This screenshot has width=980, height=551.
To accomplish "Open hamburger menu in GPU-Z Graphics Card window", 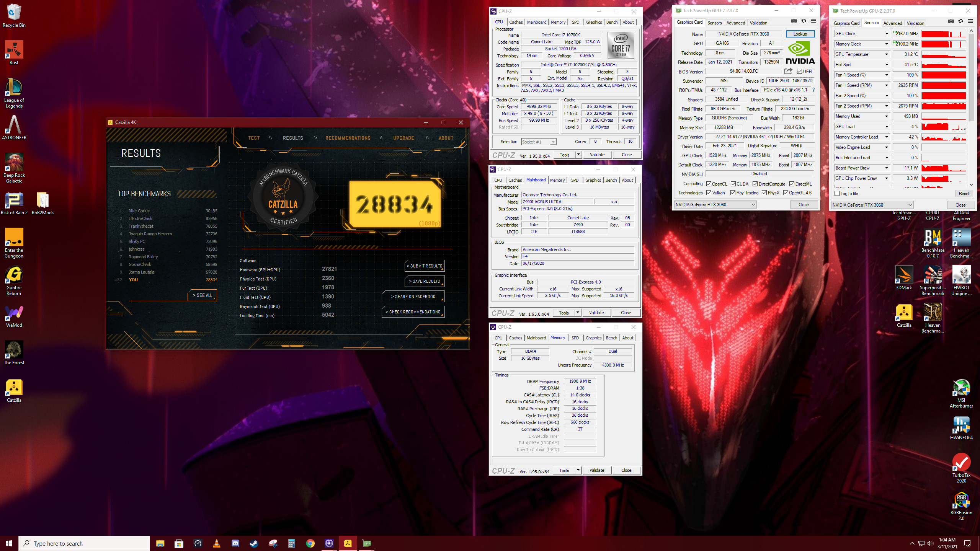I will coord(813,21).
